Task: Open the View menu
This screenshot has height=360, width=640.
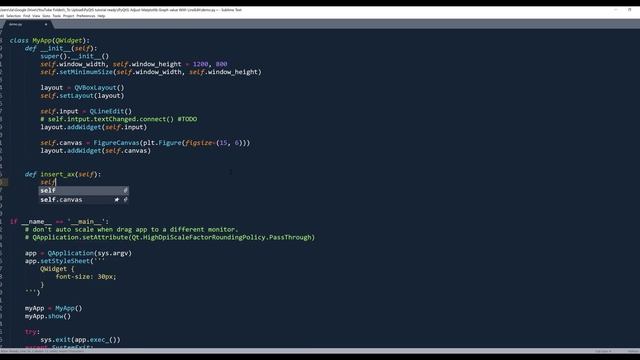Action: (36, 16)
